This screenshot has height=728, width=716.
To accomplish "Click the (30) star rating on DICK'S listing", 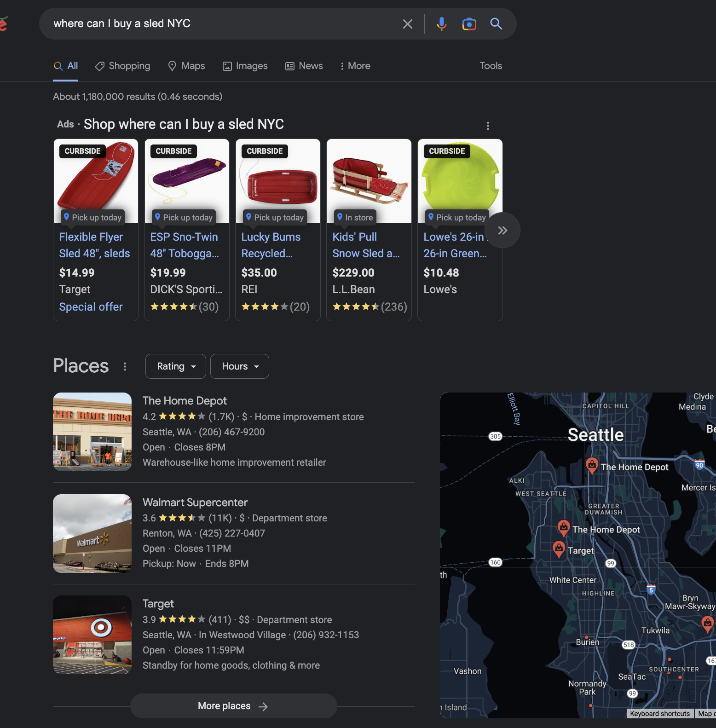I will (x=185, y=307).
